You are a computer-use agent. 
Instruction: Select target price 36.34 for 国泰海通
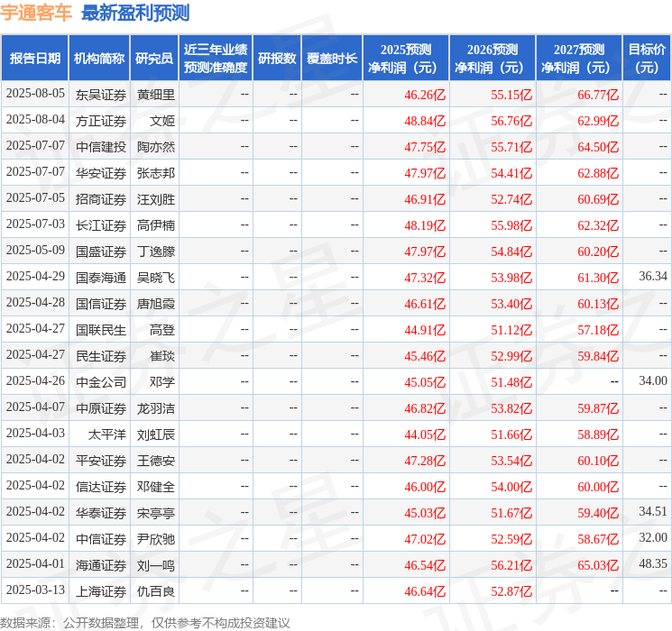653,277
